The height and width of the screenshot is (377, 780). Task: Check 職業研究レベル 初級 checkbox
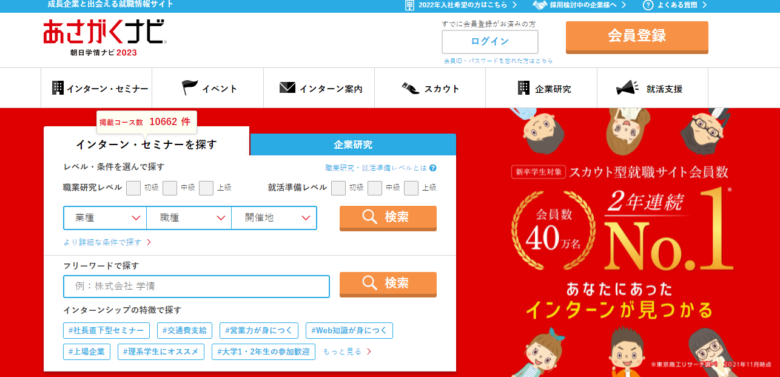(133, 188)
